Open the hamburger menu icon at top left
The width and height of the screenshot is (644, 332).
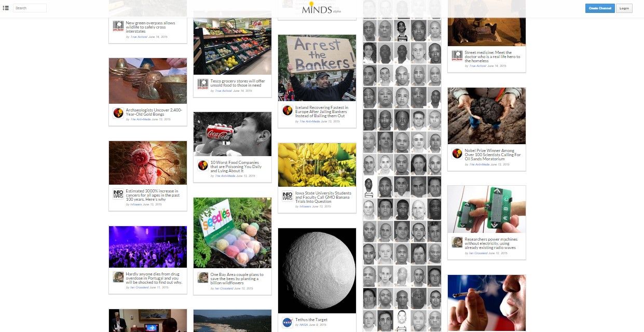coord(6,8)
